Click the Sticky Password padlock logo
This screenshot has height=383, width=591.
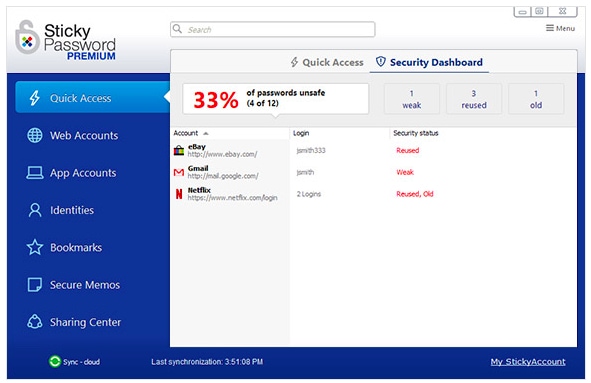click(27, 37)
